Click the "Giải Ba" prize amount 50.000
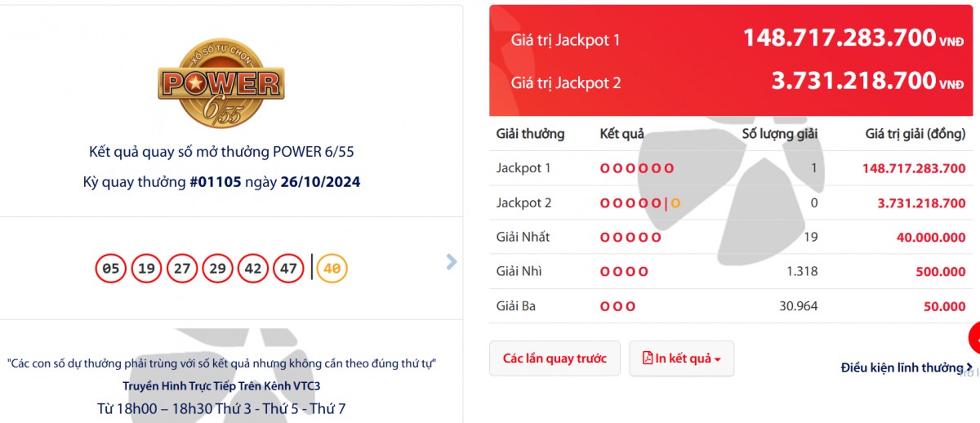980x423 pixels. point(944,306)
